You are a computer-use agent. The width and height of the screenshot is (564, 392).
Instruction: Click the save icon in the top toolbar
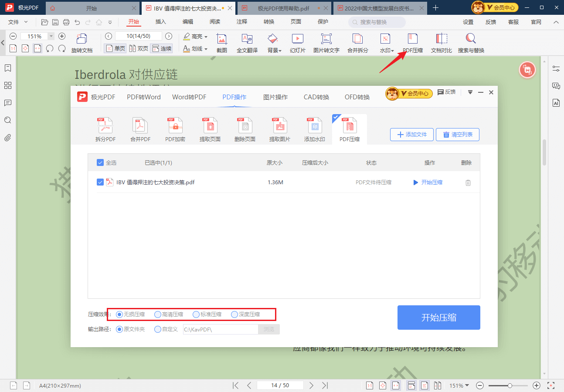pyautogui.click(x=55, y=22)
